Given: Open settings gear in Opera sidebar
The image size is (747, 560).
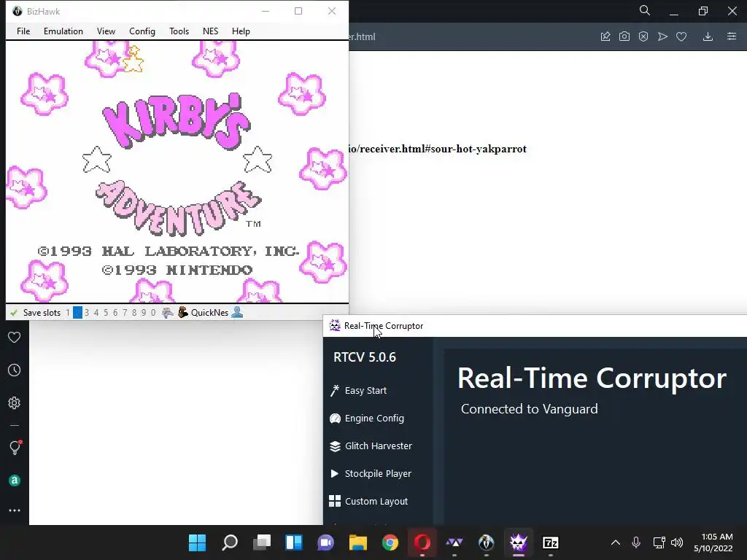Looking at the screenshot, I should (15, 402).
